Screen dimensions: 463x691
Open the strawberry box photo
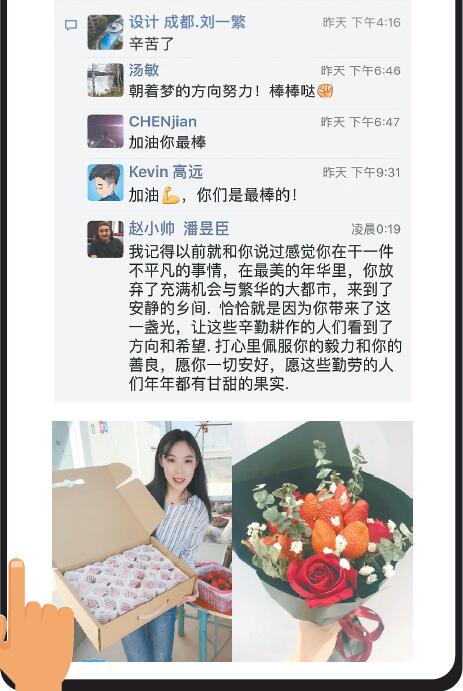(142, 541)
